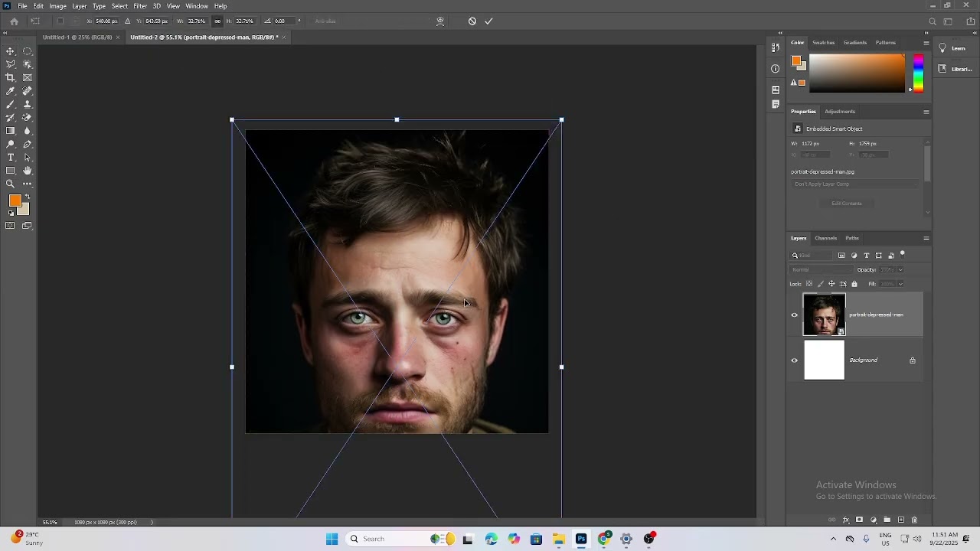Image resolution: width=980 pixels, height=551 pixels.
Task: Open the Opacity slider dropdown
Action: (900, 269)
